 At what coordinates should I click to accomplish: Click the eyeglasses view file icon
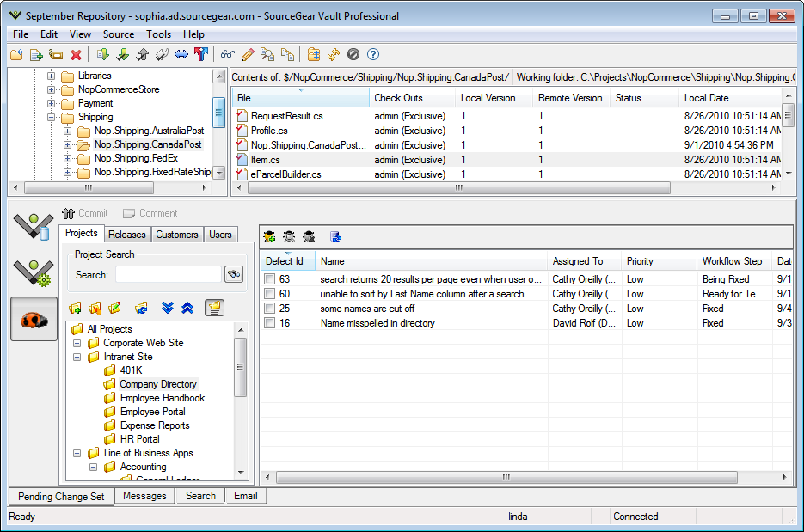(x=228, y=55)
